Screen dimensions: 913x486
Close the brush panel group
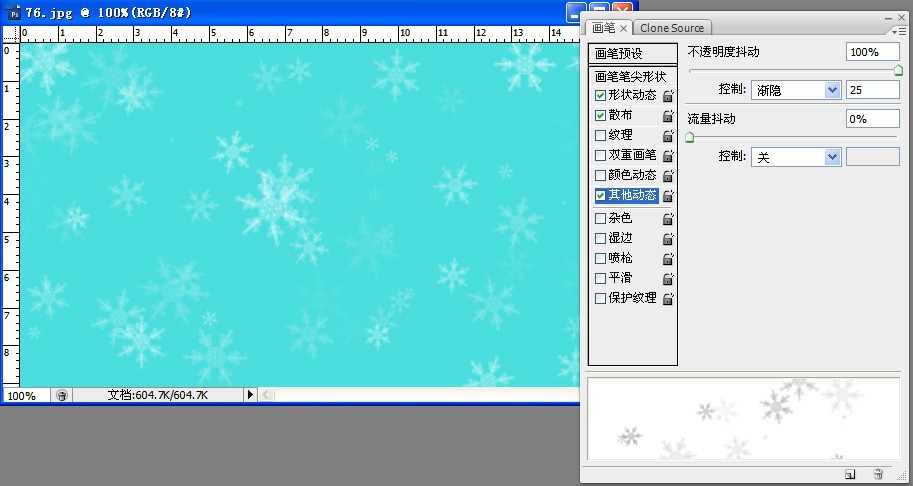901,18
